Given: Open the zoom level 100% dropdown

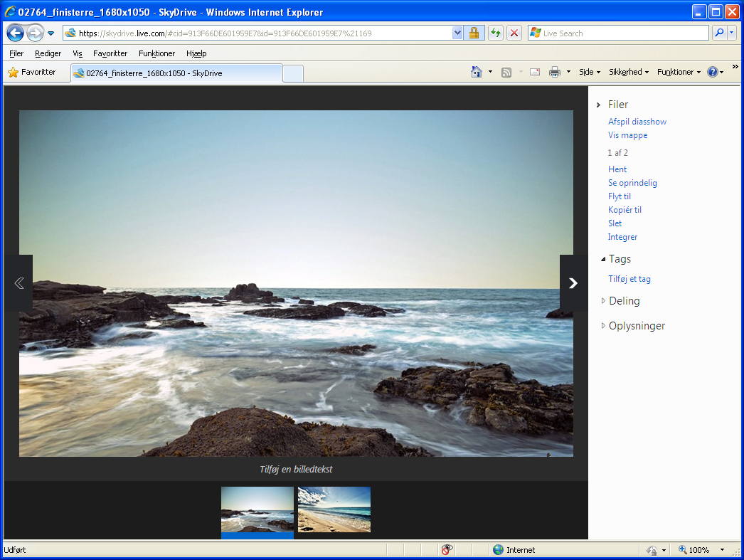Looking at the screenshot, I should [x=722, y=550].
